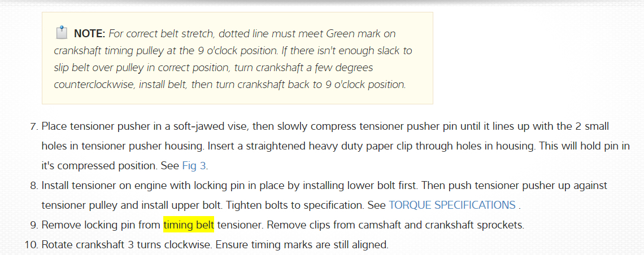Click the bold "NOTE:" label
The height and width of the screenshot is (255, 644).
click(89, 33)
